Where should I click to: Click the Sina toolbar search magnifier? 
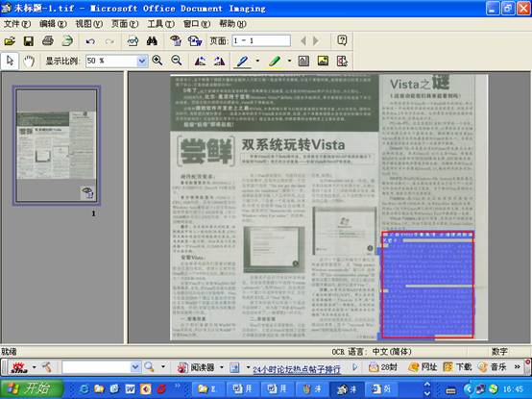149,366
